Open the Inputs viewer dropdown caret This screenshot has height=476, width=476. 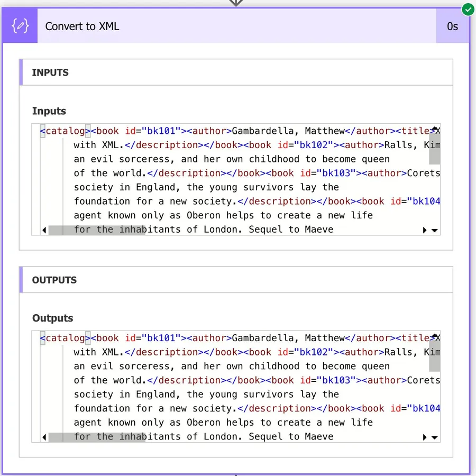pos(434,230)
